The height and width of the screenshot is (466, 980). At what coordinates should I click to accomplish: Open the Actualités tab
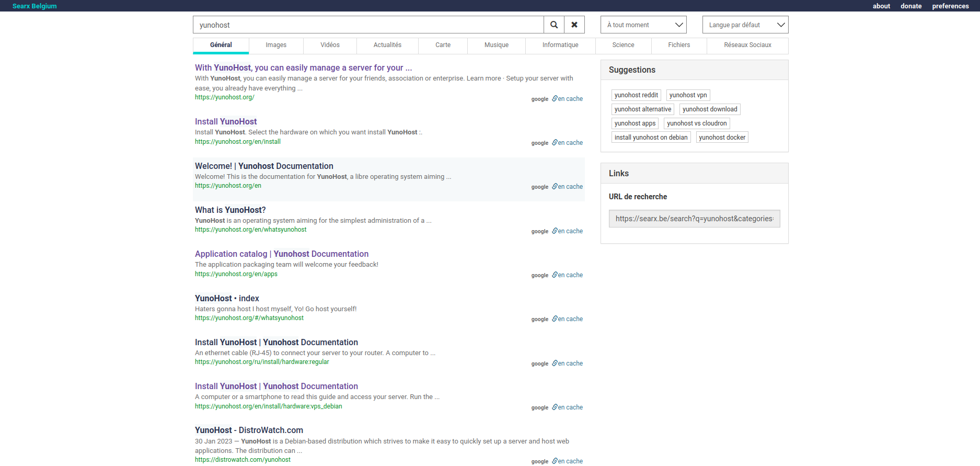[387, 45]
